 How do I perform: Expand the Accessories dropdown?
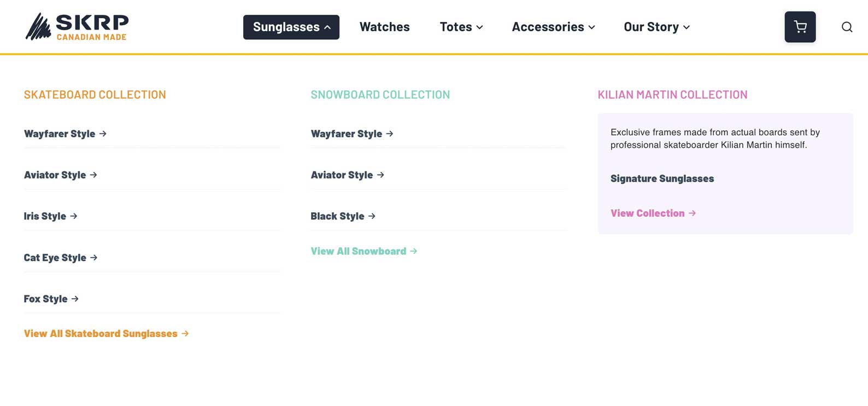pos(553,27)
